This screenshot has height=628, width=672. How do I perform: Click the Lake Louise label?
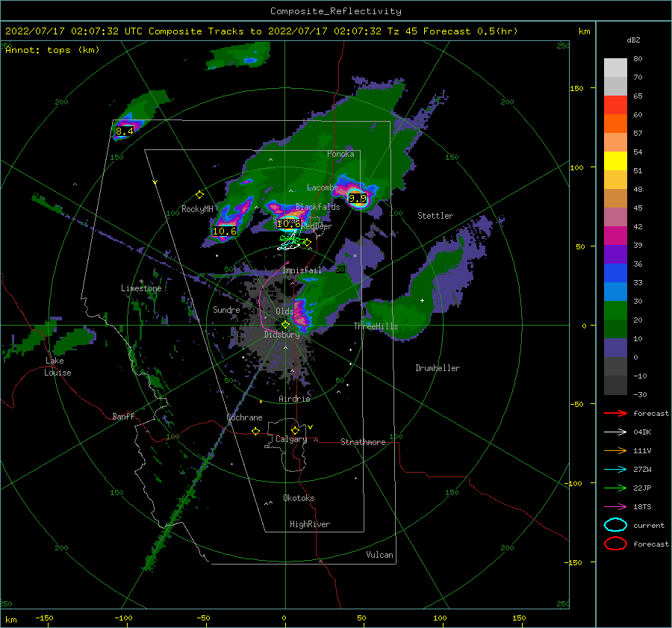pos(57,367)
